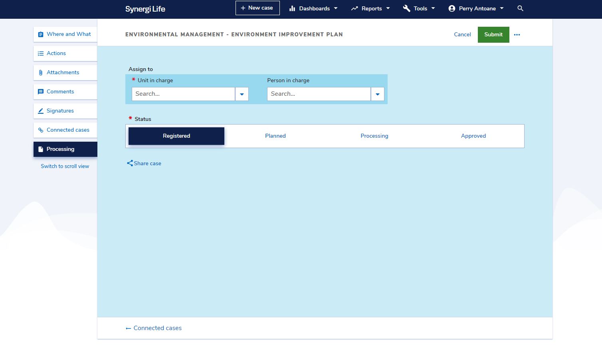This screenshot has height=364, width=602.
Task: Set status to Planned
Action: (x=275, y=136)
